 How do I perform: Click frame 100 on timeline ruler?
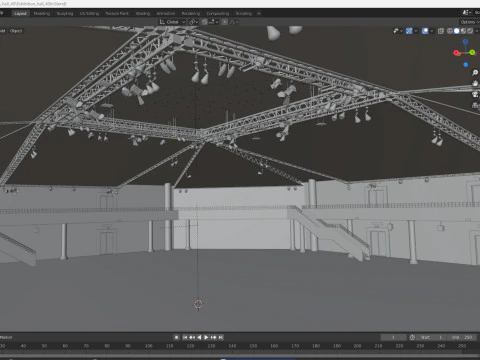149,346
